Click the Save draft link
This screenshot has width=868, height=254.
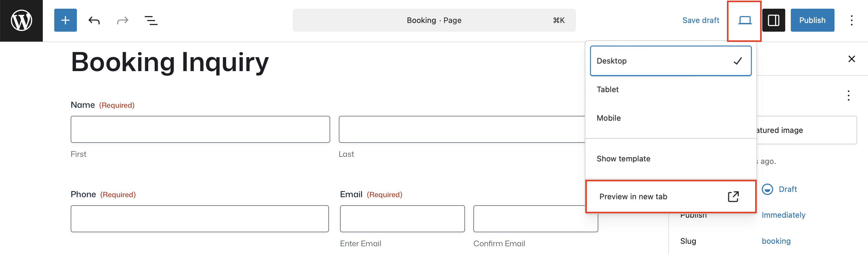[x=701, y=20]
